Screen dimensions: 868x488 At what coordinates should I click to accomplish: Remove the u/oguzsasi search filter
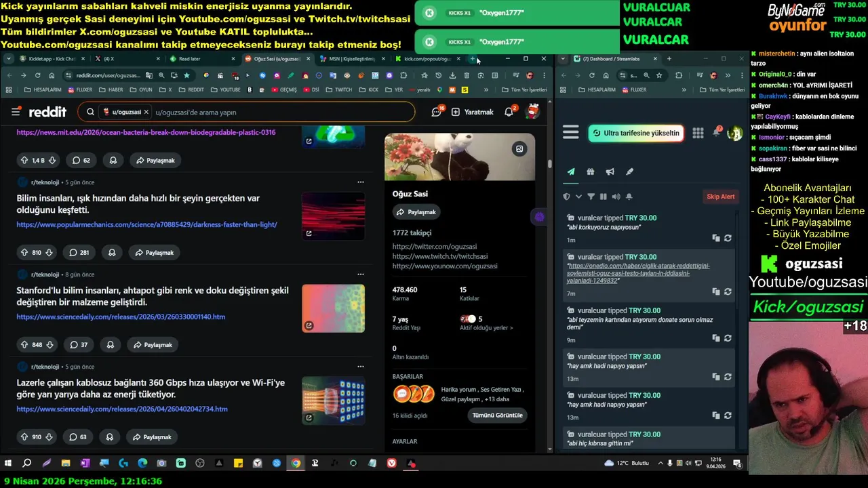tap(146, 112)
